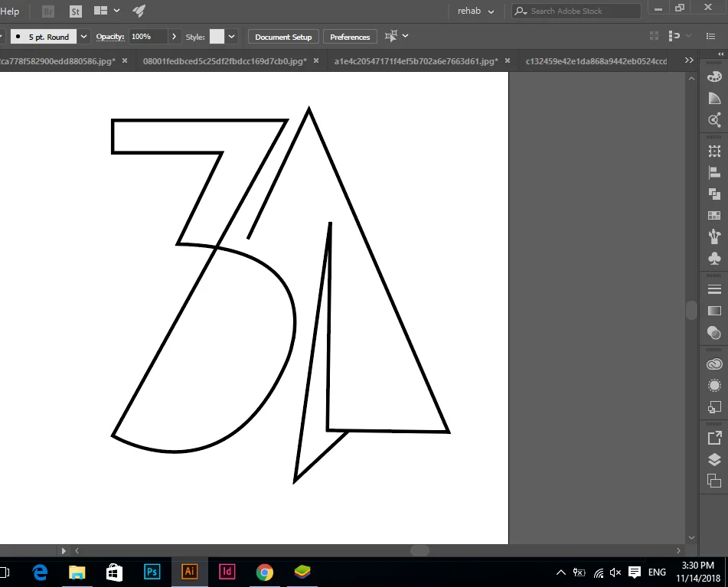The height and width of the screenshot is (587, 728).
Task: Switch to the c132459e42e1da868a9442eb0524ccd tab
Action: point(596,61)
